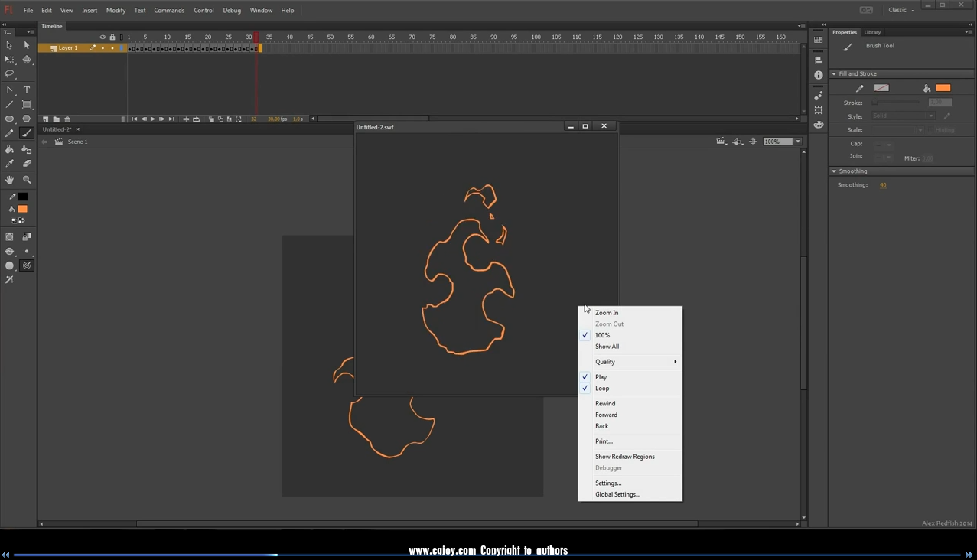This screenshot has height=560, width=977.
Task: Open the Info panel icon
Action: click(819, 75)
